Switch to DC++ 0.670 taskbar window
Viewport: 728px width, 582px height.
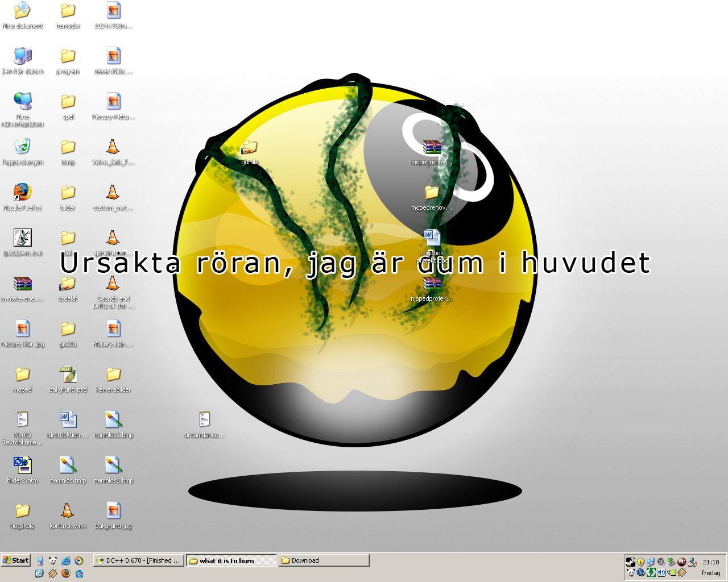click(x=139, y=560)
